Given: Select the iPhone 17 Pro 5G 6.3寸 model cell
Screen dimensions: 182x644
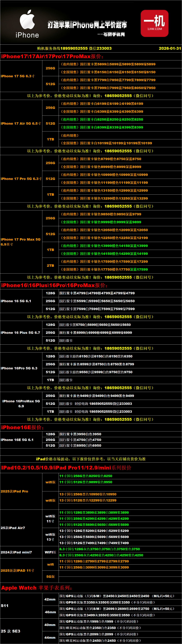Looking at the screenshot, I should tap(21, 179).
